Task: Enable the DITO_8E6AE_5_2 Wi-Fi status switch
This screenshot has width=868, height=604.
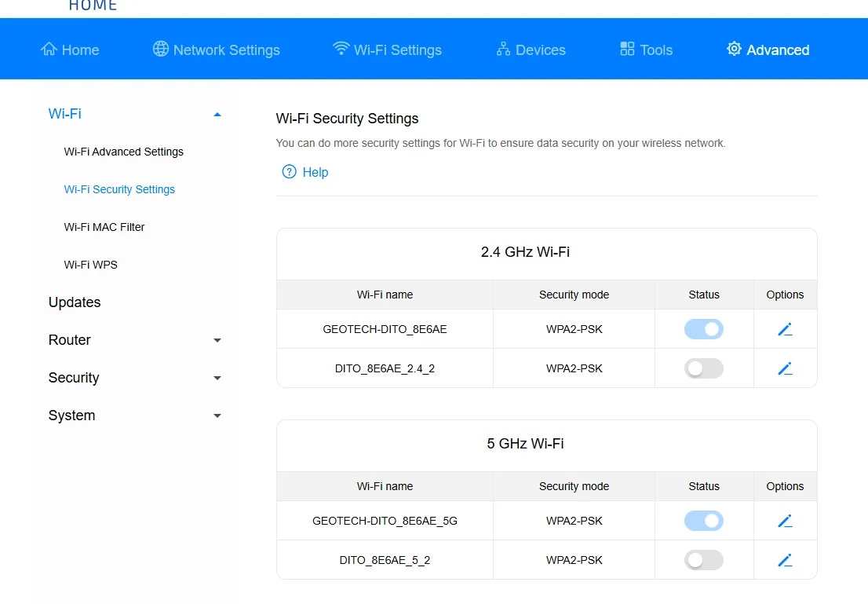Action: point(704,560)
